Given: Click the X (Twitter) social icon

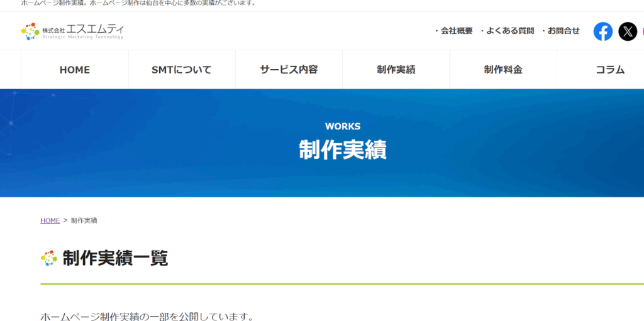Looking at the screenshot, I should [627, 31].
